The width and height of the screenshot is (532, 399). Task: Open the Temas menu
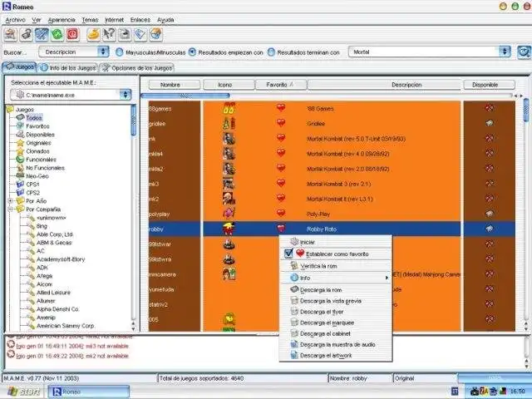click(90, 20)
